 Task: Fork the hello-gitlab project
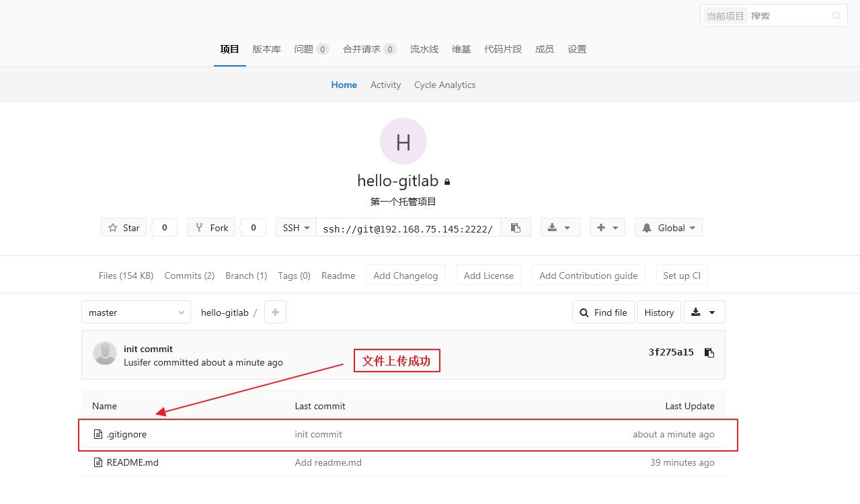click(211, 228)
